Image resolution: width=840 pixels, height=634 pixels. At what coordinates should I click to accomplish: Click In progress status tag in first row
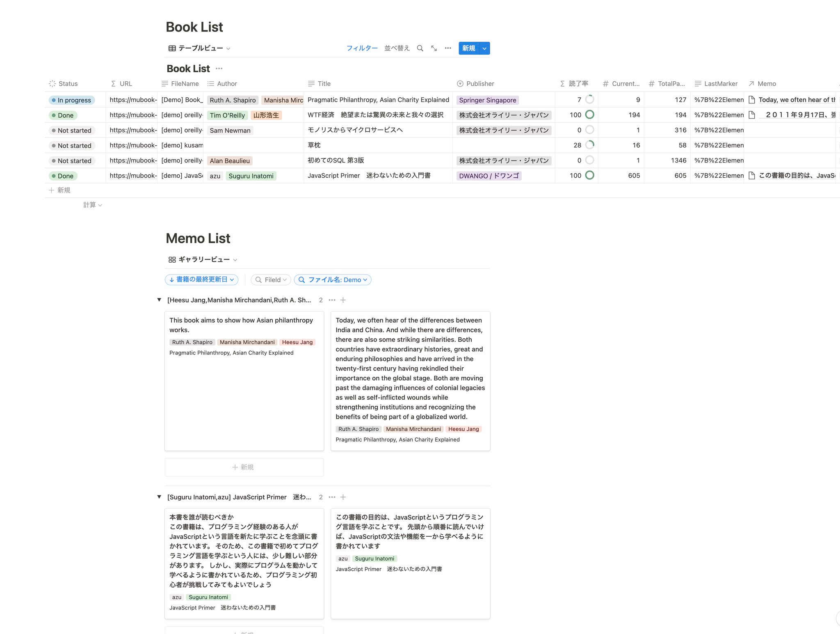(72, 100)
